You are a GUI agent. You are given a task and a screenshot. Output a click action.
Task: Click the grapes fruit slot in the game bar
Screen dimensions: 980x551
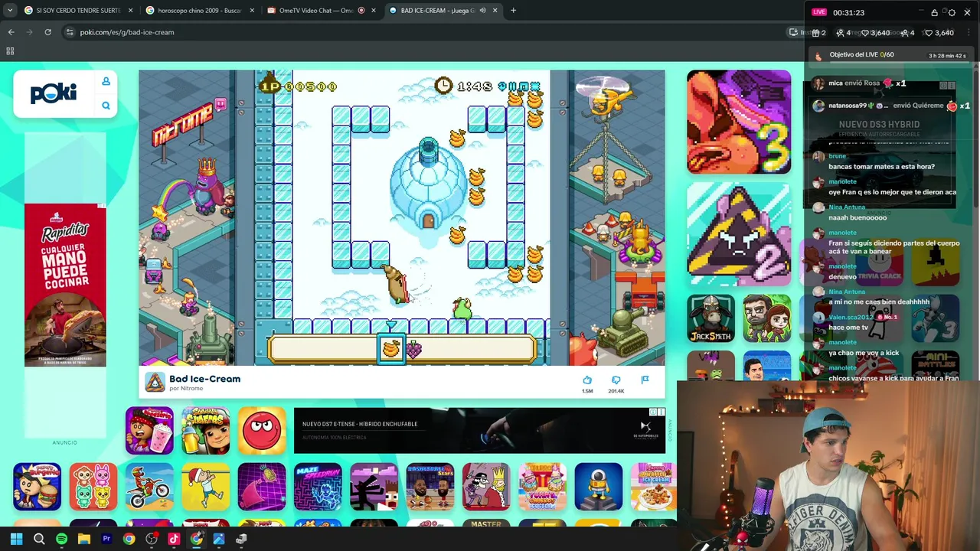click(413, 350)
